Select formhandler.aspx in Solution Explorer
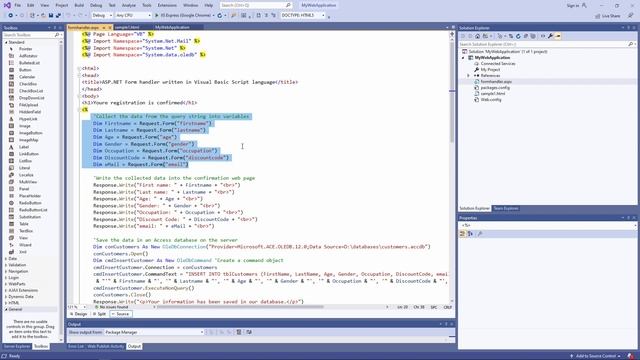The height and width of the screenshot is (360, 640). tap(496, 82)
